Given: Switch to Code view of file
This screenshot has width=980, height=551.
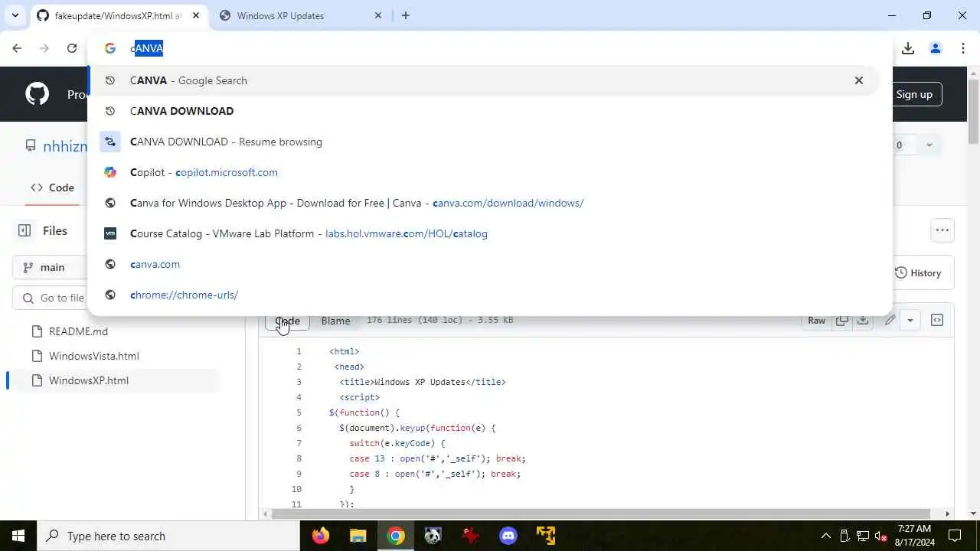Looking at the screenshot, I should (287, 321).
